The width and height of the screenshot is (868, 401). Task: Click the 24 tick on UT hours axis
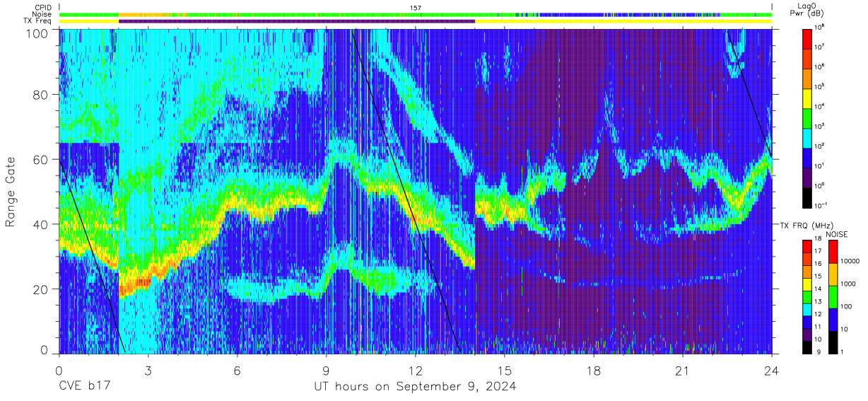772,370
